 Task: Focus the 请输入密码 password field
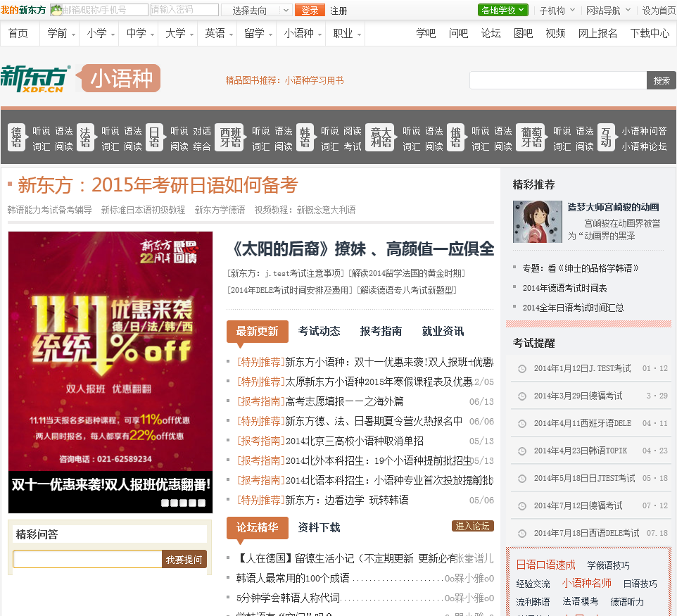[x=184, y=10]
